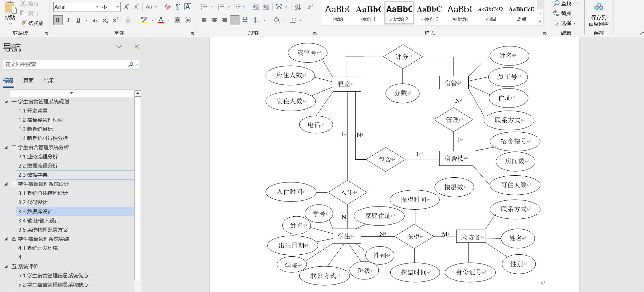Apply the 标题 1 style

click(x=368, y=13)
